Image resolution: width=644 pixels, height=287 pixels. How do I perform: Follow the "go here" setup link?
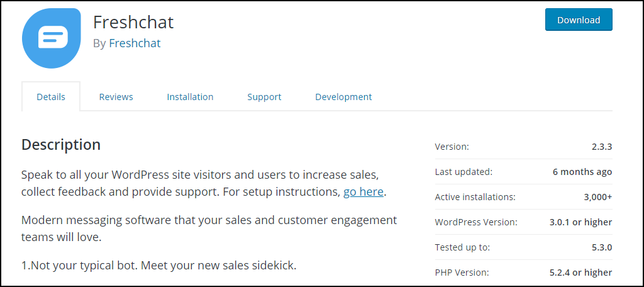[363, 192]
